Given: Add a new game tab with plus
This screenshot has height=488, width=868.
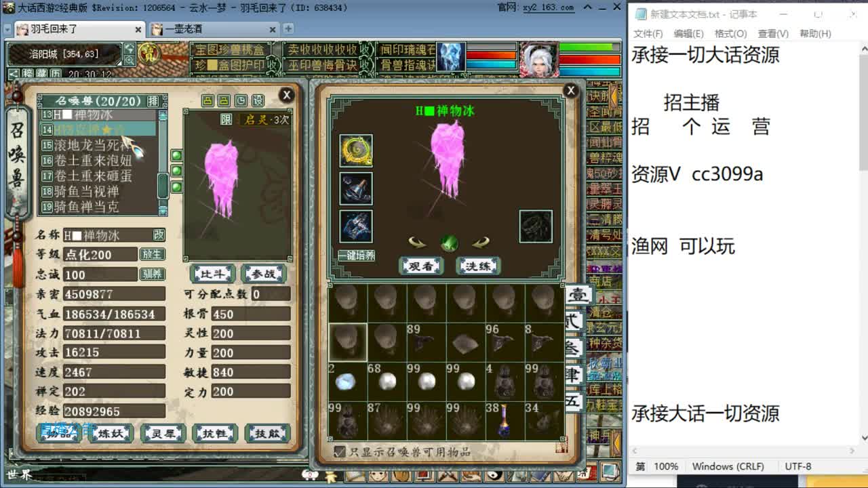Looking at the screenshot, I should [288, 28].
